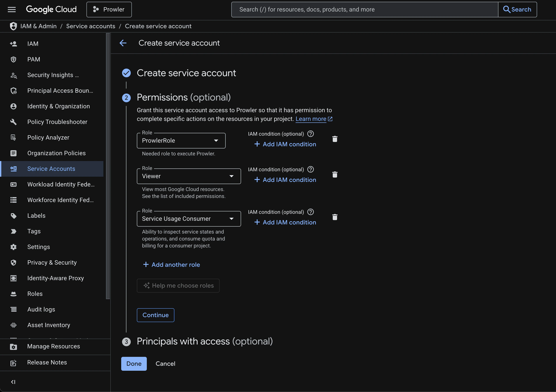This screenshot has height=392, width=556.
Task: Delete the Viewer role row
Action: [x=335, y=175]
